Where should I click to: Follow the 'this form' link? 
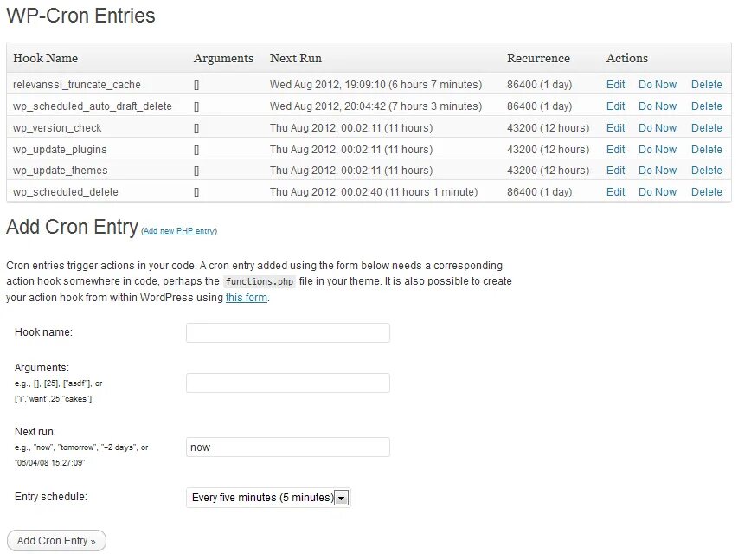[x=247, y=298]
